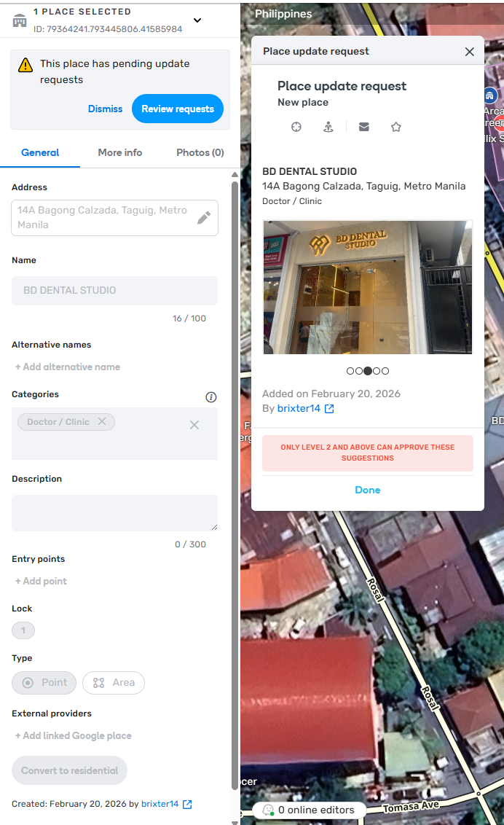Expand Add alternative name field
This screenshot has width=504, height=825.
point(68,367)
